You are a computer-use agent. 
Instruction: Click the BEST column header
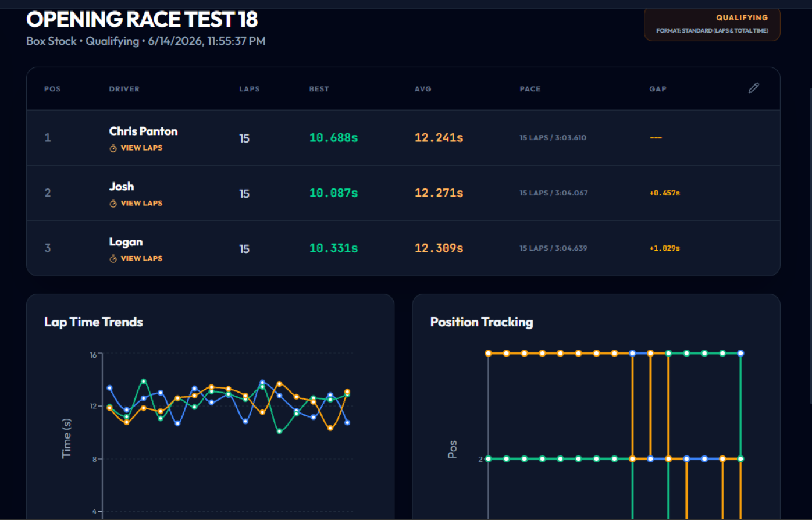point(319,89)
